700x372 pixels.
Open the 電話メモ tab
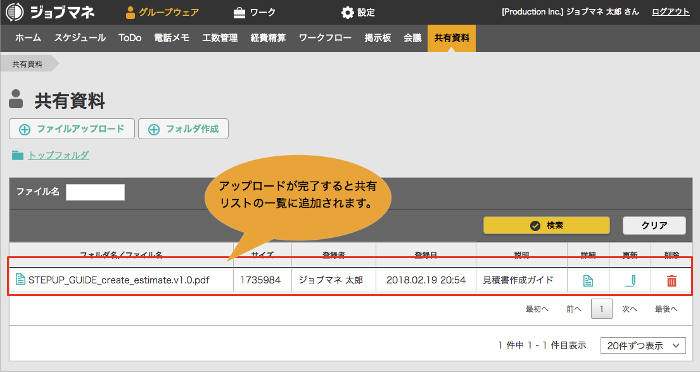point(172,38)
